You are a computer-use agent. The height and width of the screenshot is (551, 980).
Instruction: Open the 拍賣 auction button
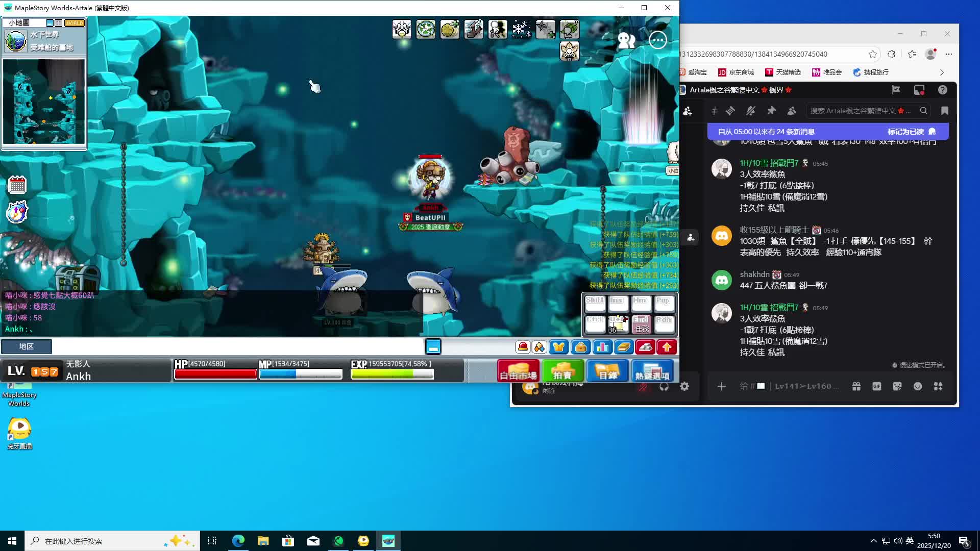pyautogui.click(x=562, y=371)
